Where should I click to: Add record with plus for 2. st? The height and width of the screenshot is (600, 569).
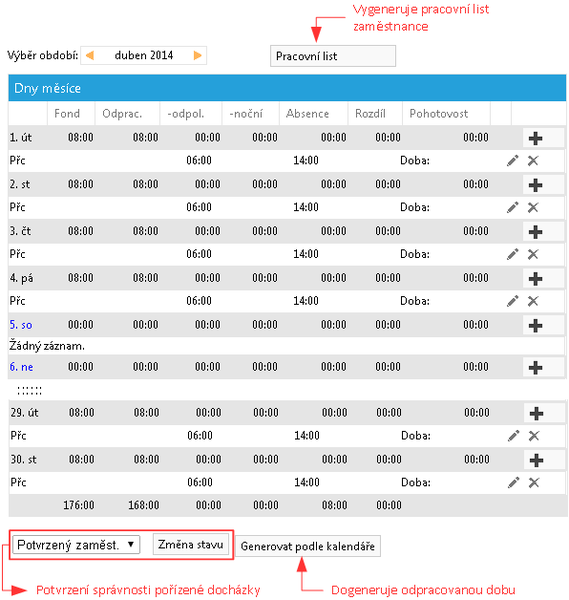[535, 185]
